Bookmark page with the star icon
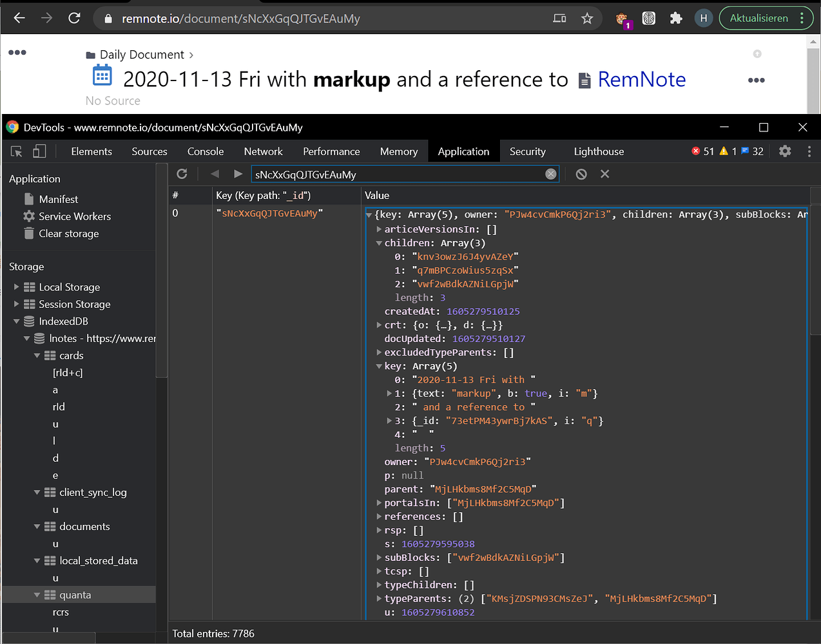This screenshot has height=644, width=821. [x=586, y=19]
